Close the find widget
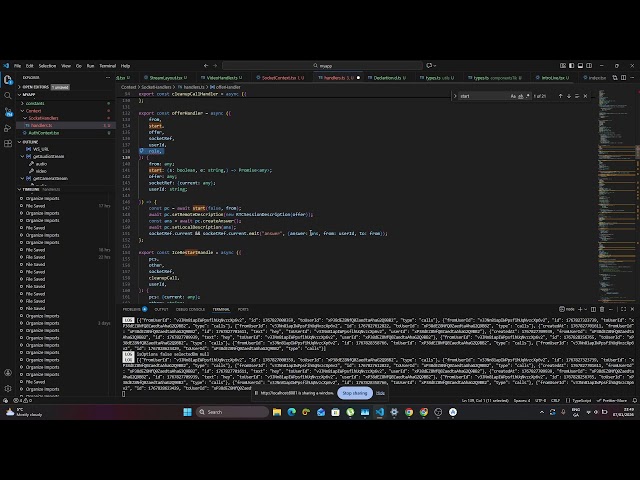 (x=585, y=96)
